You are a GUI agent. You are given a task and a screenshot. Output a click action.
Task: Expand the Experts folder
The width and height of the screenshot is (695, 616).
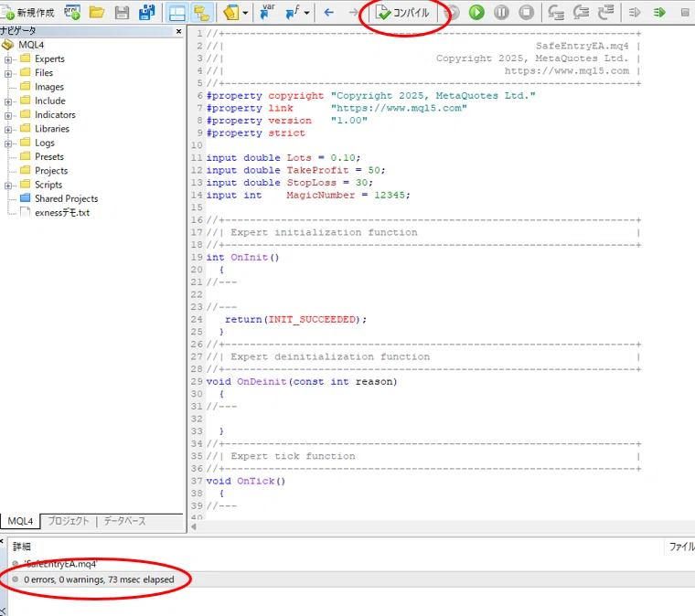(x=8, y=59)
